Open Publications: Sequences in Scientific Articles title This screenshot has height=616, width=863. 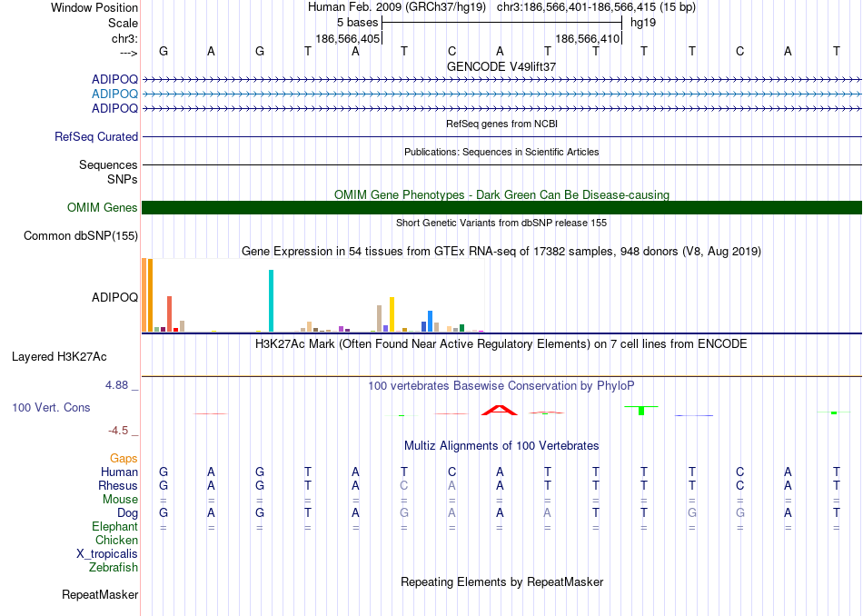[x=501, y=152]
